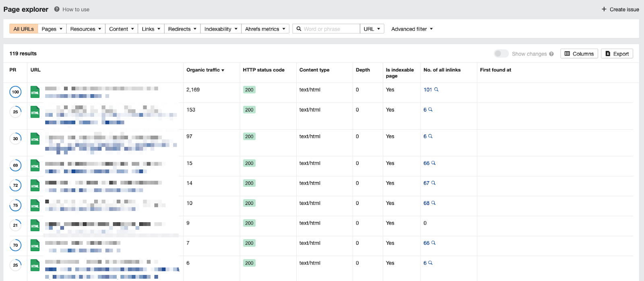Expand the Indexability filter dropdown
Viewport: 644px width, 281px height.
click(x=221, y=29)
